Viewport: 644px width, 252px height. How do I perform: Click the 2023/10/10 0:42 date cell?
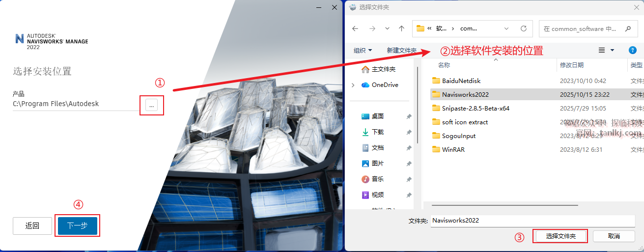[583, 81]
